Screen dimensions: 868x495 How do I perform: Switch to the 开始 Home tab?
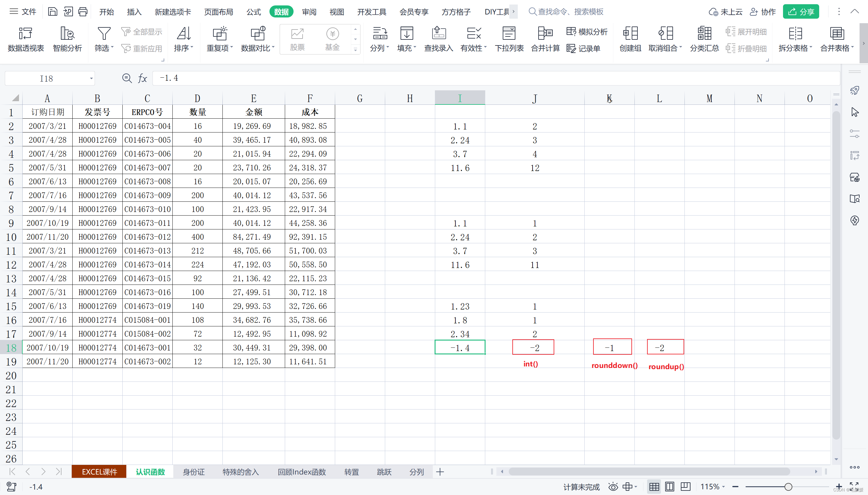point(106,12)
